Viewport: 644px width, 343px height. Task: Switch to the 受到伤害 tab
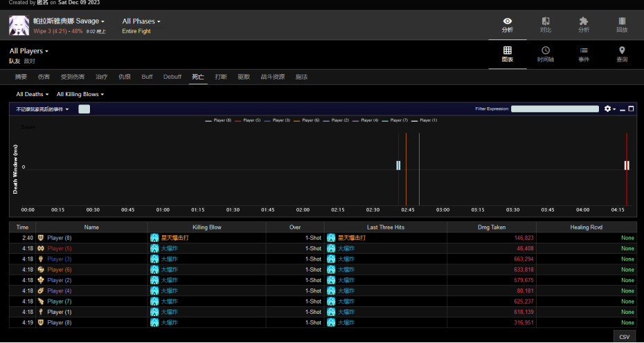pyautogui.click(x=73, y=77)
